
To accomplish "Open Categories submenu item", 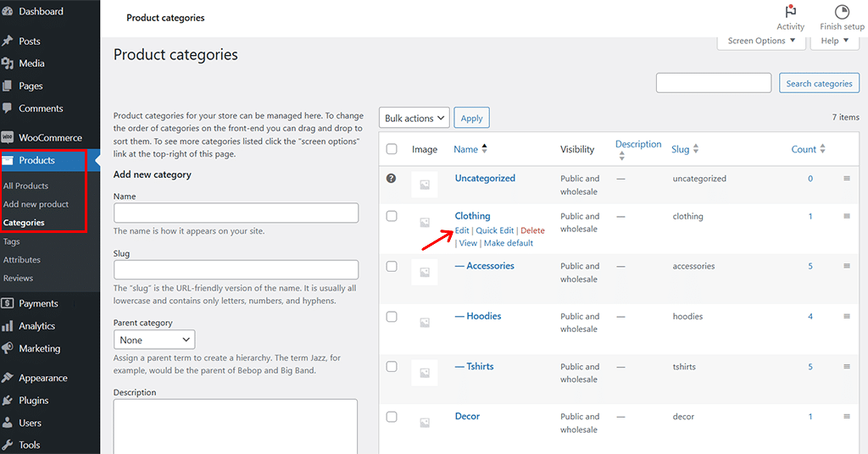I will [x=24, y=222].
